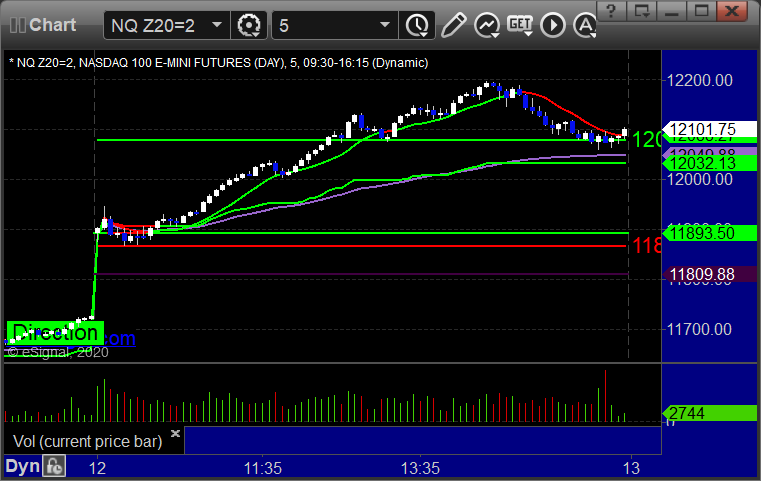Click the Chart window title
This screenshot has height=481, width=761.
coord(52,25)
